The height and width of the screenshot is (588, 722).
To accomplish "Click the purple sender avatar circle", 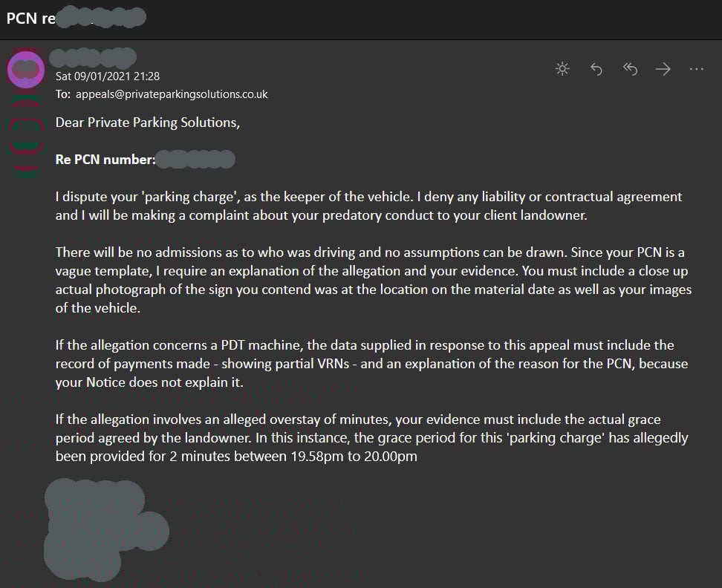I will tap(27, 70).
